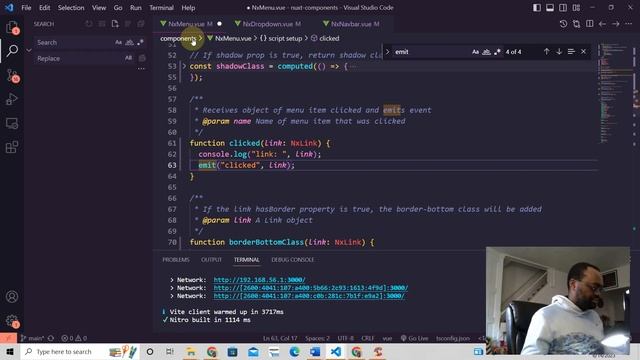Open the editor More Actions menu
The width and height of the screenshot is (640, 360).
[x=629, y=24]
